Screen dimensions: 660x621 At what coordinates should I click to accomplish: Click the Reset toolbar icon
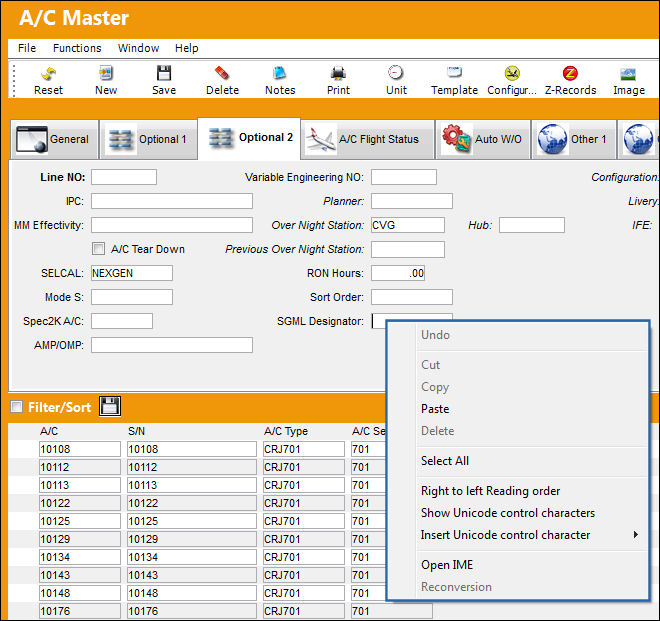click(x=48, y=74)
